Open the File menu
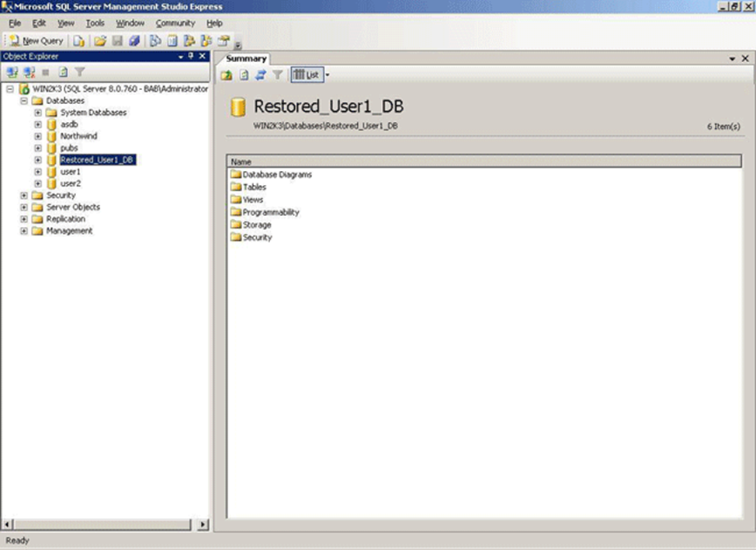Image resolution: width=756 pixels, height=550 pixels. coord(15,23)
